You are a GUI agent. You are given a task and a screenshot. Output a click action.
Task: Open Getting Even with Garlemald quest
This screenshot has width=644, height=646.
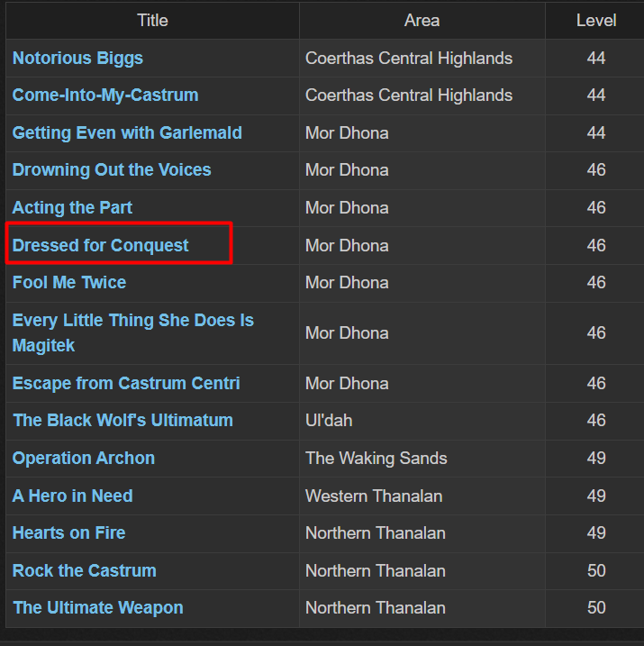pos(127,133)
